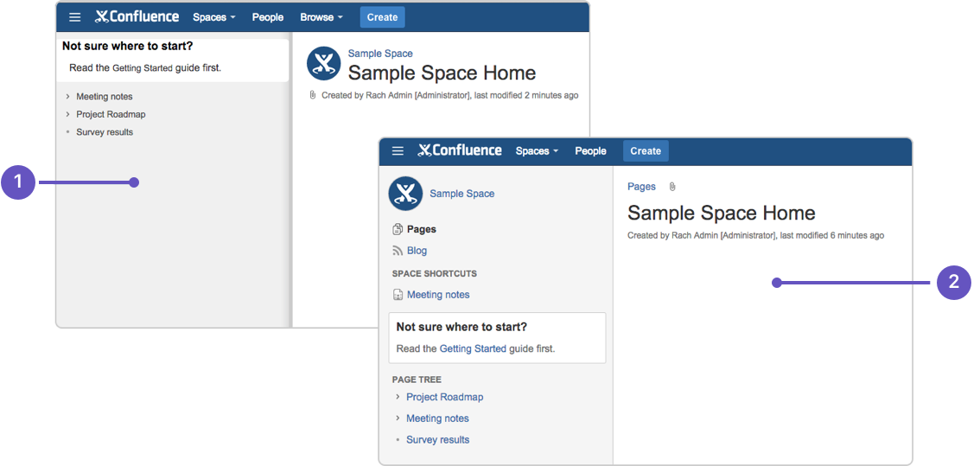This screenshot has width=980, height=466.
Task: Expand Meeting notes in the PAGE TREE section
Action: [x=398, y=418]
